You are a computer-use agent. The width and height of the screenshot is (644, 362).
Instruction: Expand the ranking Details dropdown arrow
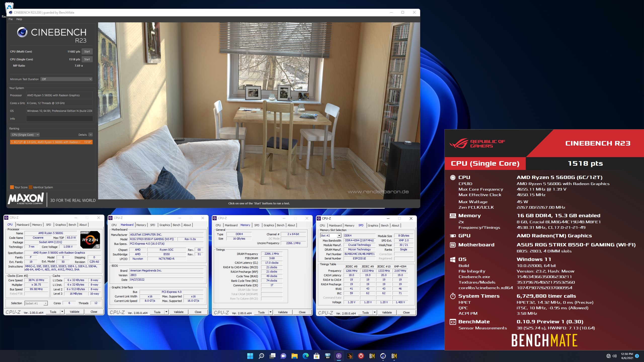click(91, 135)
